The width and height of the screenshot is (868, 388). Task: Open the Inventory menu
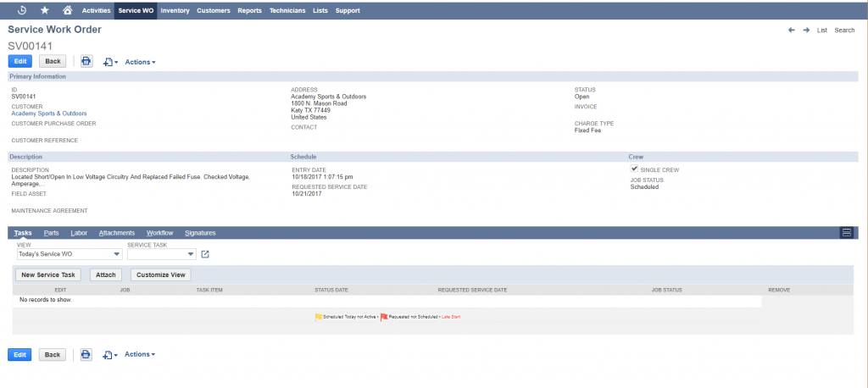[x=175, y=11]
